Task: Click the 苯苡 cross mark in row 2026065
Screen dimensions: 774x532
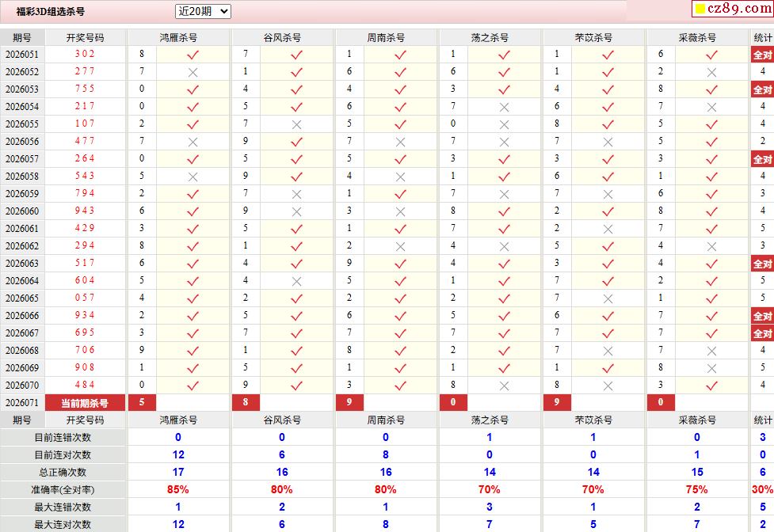Action: (608, 298)
